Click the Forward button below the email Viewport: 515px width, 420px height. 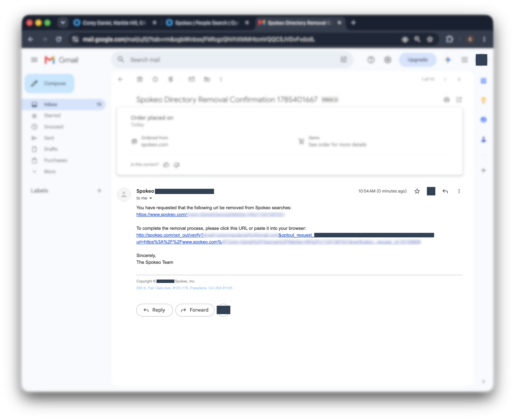pyautogui.click(x=195, y=310)
